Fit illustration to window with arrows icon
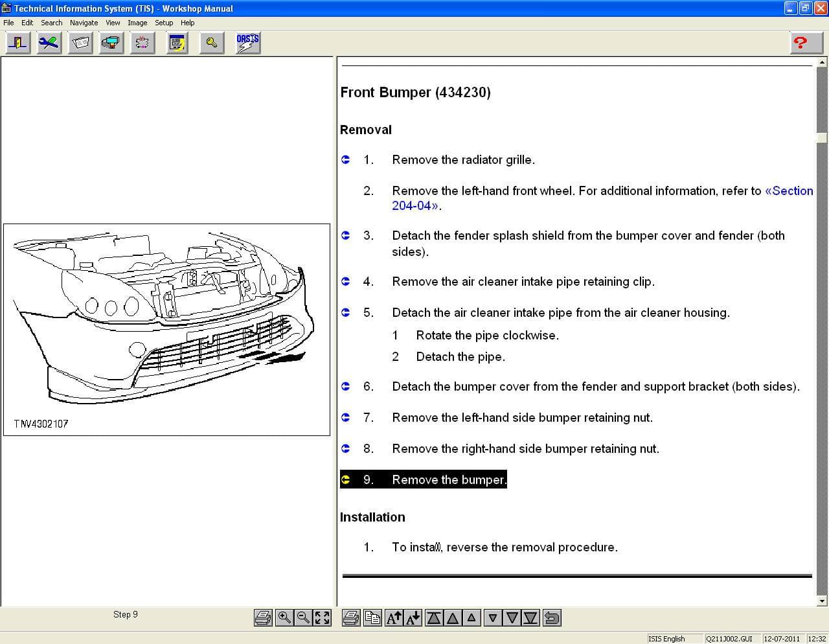 [x=322, y=617]
